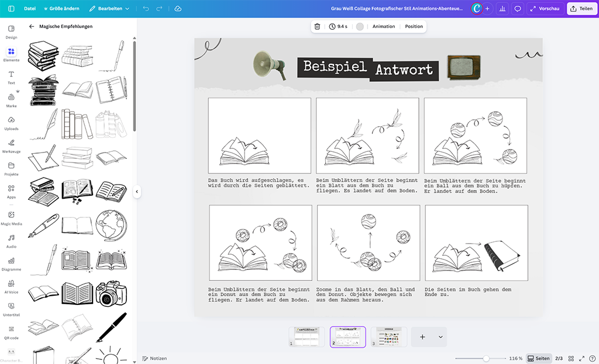Open the AI Voice panel
The width and height of the screenshot is (599, 364).
tap(11, 287)
